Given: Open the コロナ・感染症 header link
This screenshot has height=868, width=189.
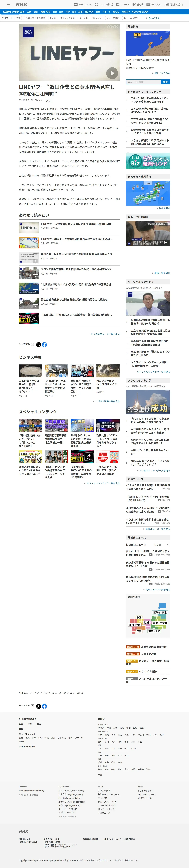Looking at the screenshot, I should click(104, 4).
